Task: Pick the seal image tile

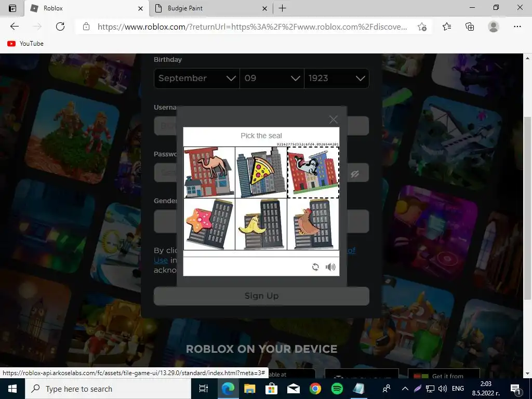Action: (x=313, y=172)
